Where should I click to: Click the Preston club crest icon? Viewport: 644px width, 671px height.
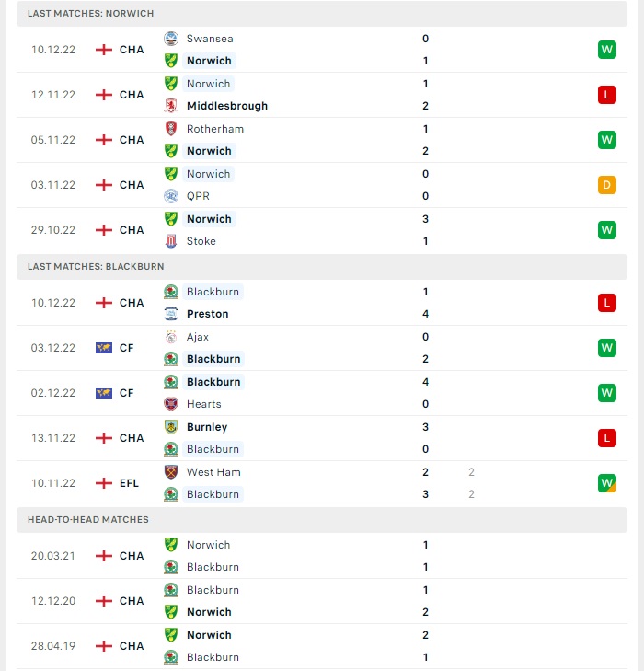[x=171, y=314]
